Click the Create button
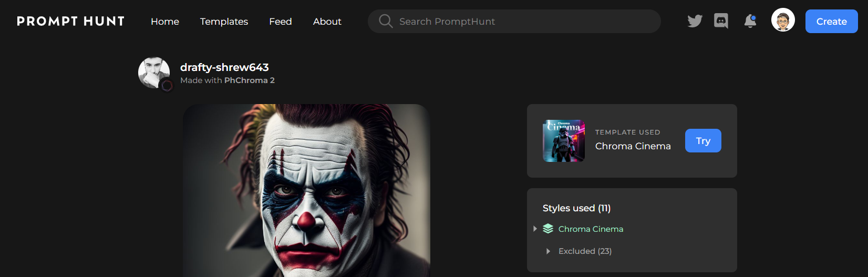868x277 pixels. [x=832, y=22]
